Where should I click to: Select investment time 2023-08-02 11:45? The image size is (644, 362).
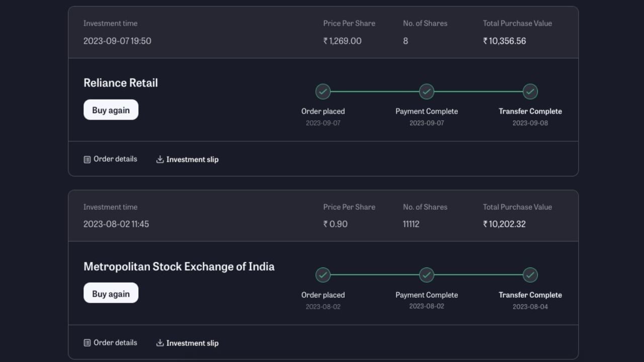[116, 224]
